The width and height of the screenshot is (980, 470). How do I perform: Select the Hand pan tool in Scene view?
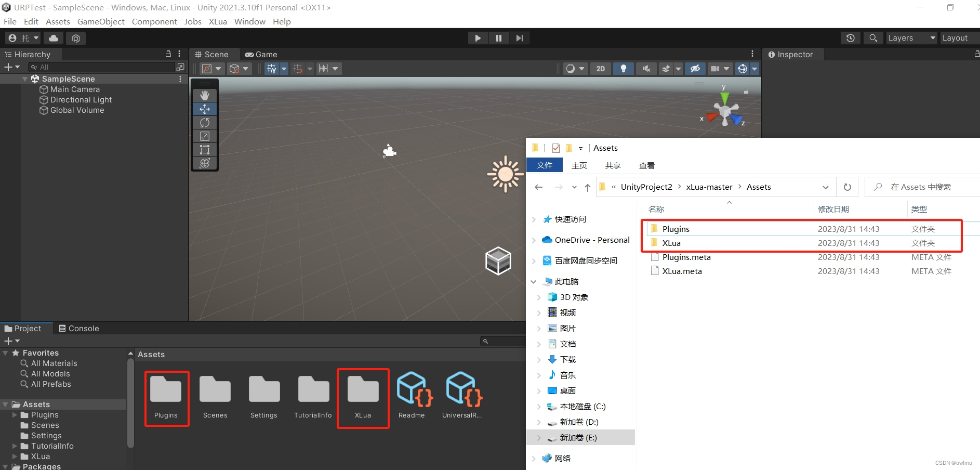click(204, 95)
